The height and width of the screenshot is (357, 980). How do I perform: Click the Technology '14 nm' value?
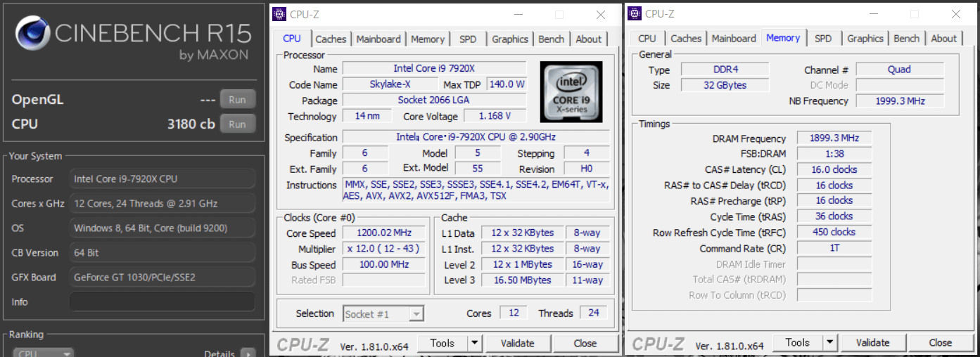click(x=368, y=116)
